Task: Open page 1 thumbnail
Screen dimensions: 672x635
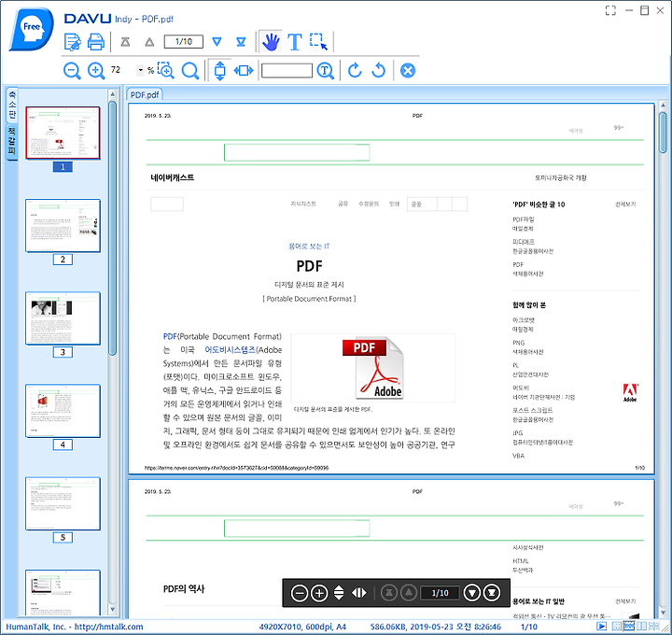Action: click(63, 133)
